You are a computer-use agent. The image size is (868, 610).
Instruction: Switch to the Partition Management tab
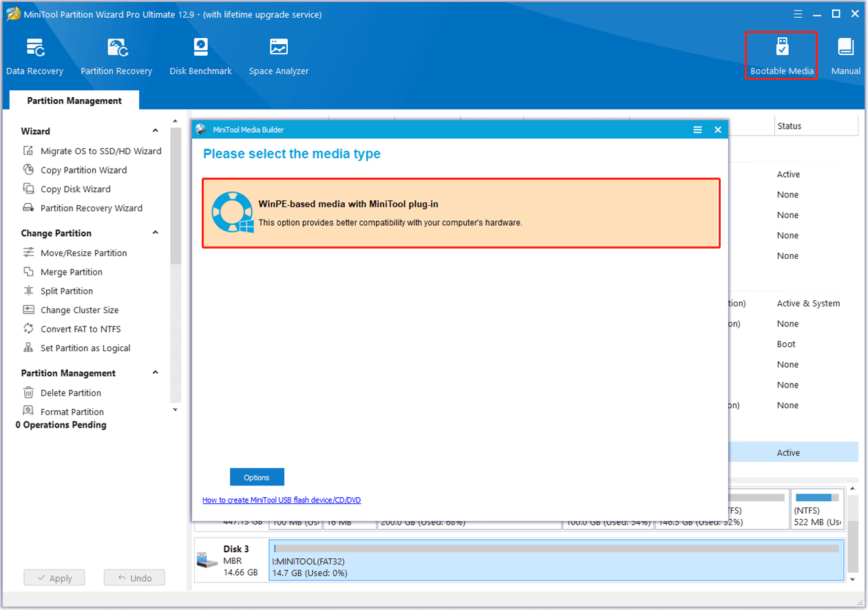tap(73, 100)
